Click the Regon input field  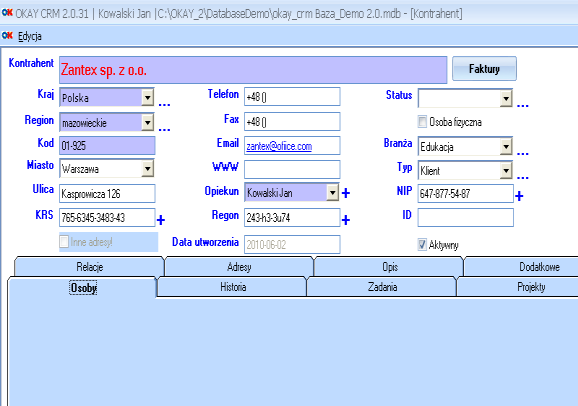pos(292,217)
